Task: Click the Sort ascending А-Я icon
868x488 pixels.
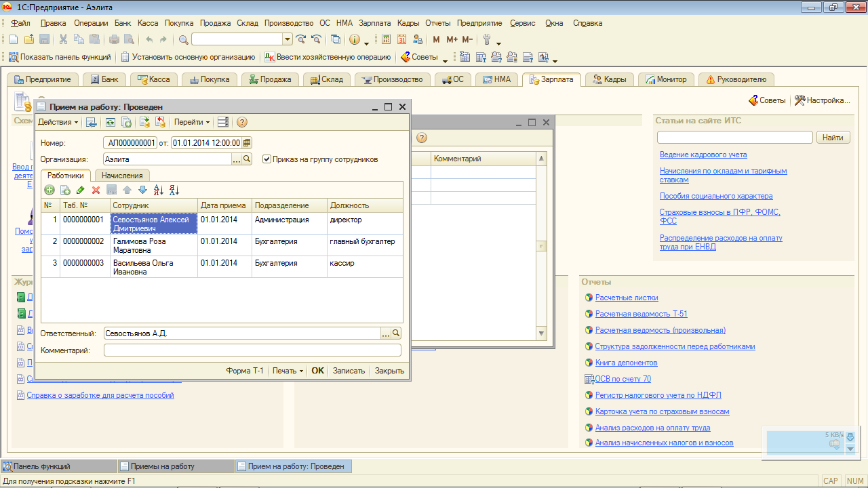Action: (x=159, y=190)
